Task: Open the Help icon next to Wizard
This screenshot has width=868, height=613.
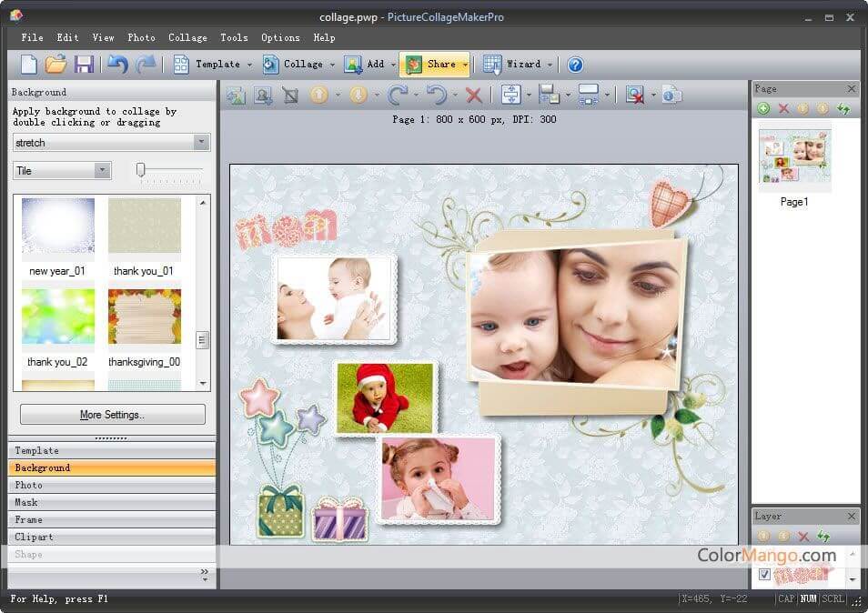Action: point(575,64)
